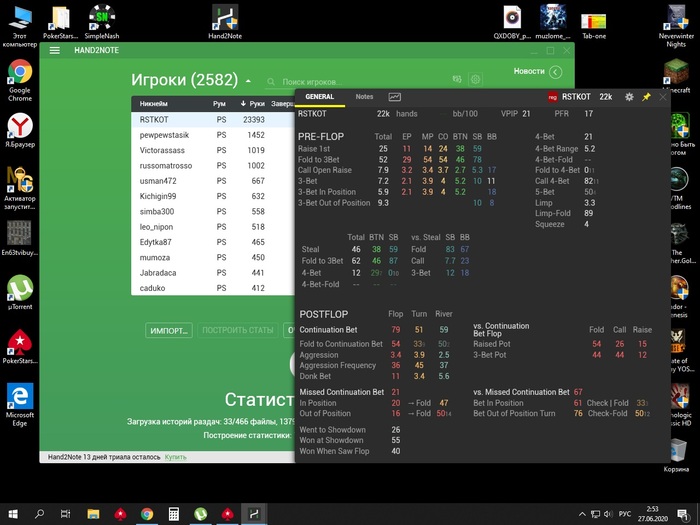Select player Victorassass row
700x525 pixels.
click(x=213, y=150)
